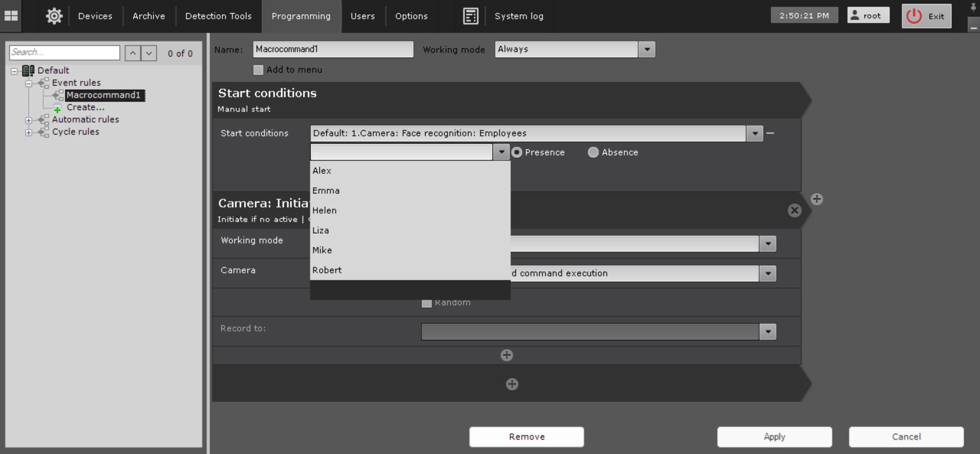Expand the Cycle rules tree node
Viewport: 980px width, 454px height.
click(29, 133)
